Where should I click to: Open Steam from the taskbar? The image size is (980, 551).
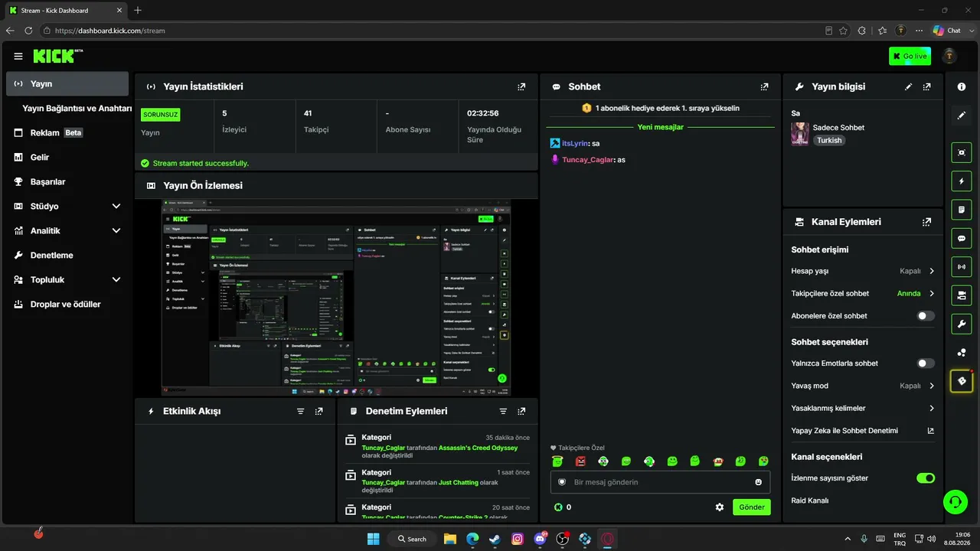[x=495, y=539]
